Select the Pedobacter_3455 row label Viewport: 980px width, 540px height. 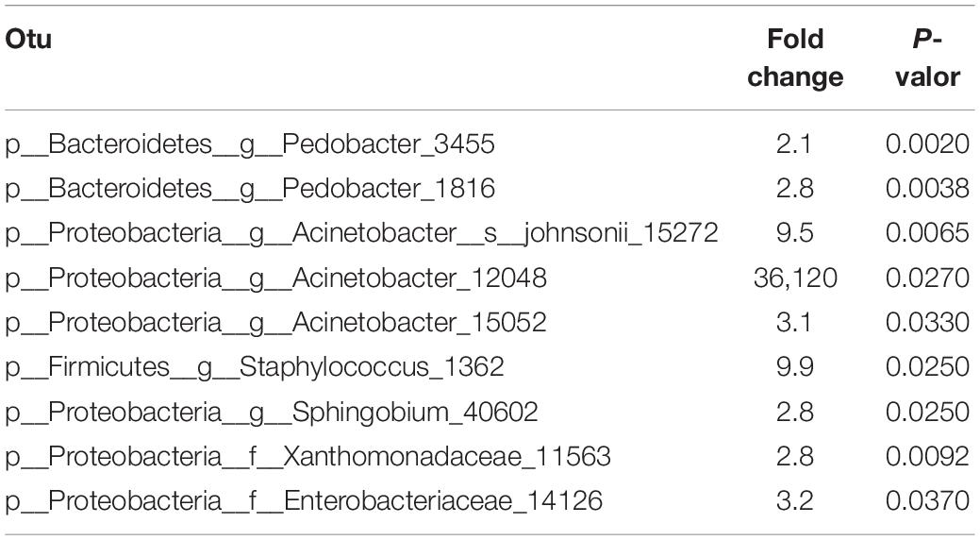pyautogui.click(x=250, y=144)
